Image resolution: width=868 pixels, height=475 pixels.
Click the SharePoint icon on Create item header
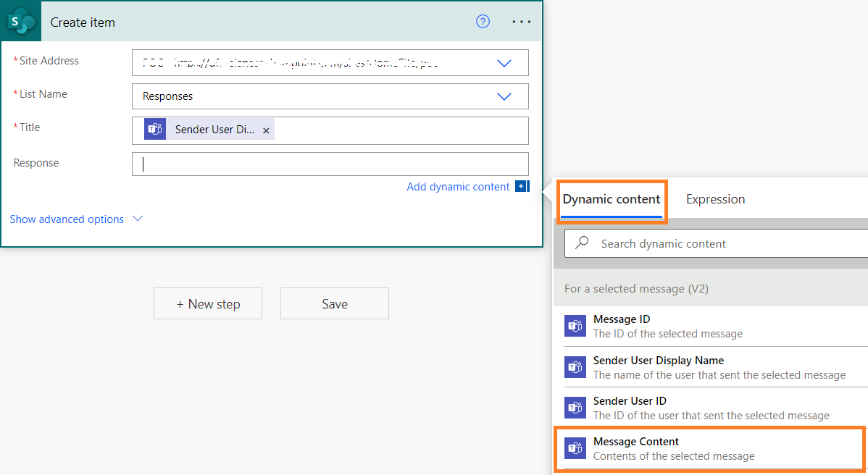pos(21,22)
